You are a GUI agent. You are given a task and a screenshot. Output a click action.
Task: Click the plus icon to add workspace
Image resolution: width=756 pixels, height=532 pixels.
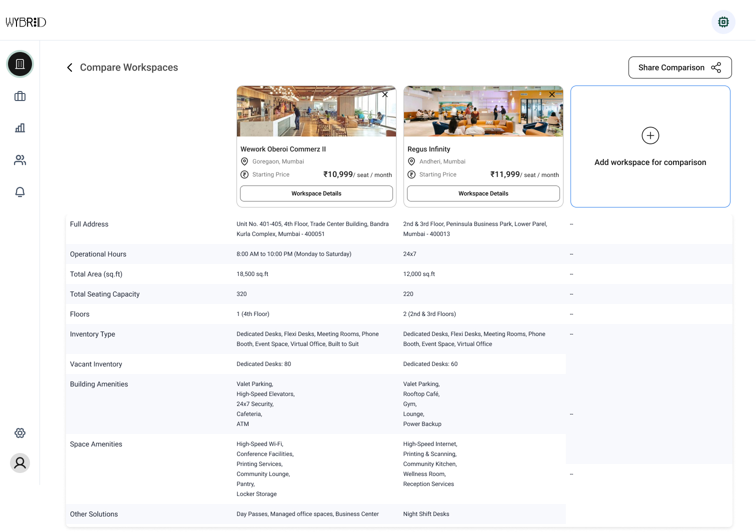click(x=650, y=135)
